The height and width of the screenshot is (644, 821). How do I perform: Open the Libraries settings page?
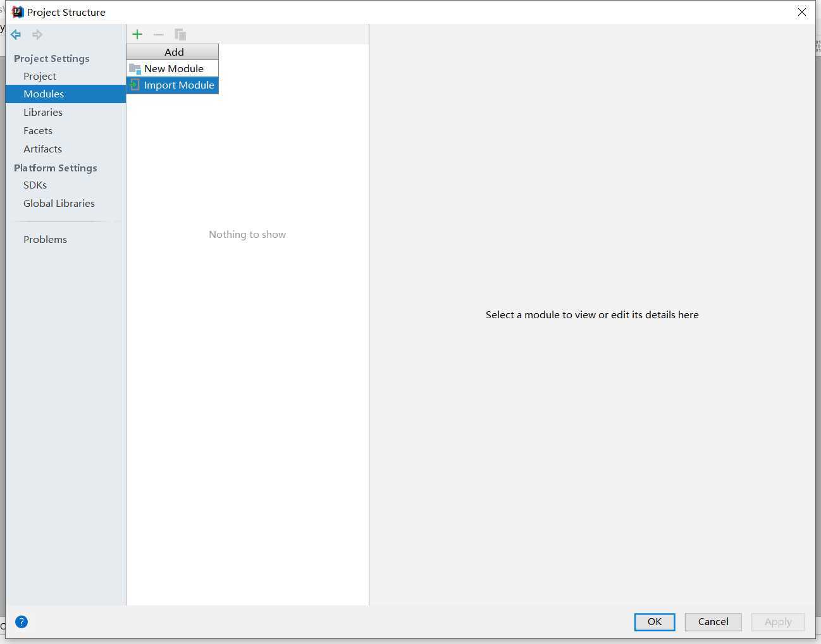pos(43,112)
